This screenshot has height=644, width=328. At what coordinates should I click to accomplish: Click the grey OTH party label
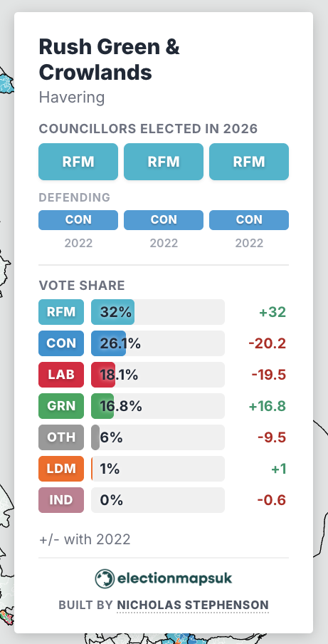(x=61, y=437)
